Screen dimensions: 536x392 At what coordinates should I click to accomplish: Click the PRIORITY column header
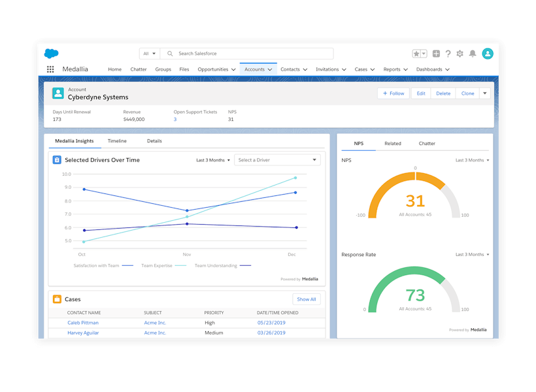point(214,313)
